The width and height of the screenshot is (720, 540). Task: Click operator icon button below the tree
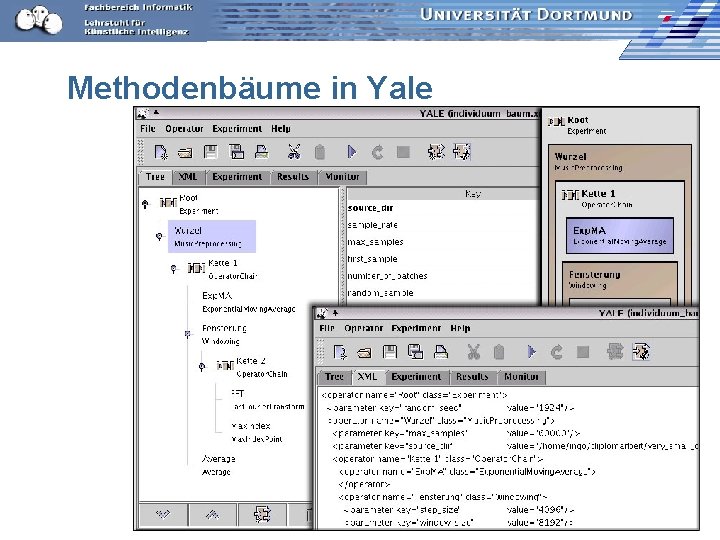pos(262,514)
